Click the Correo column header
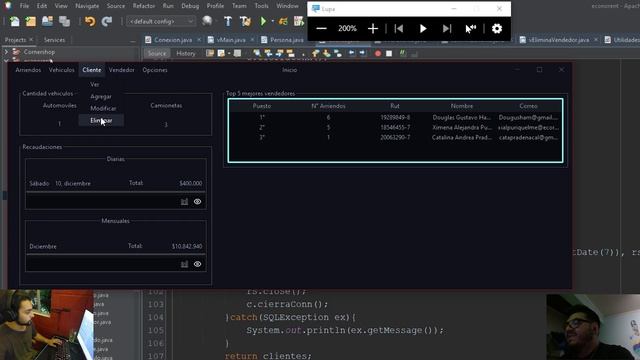This screenshot has height=360, width=640. pyautogui.click(x=528, y=106)
